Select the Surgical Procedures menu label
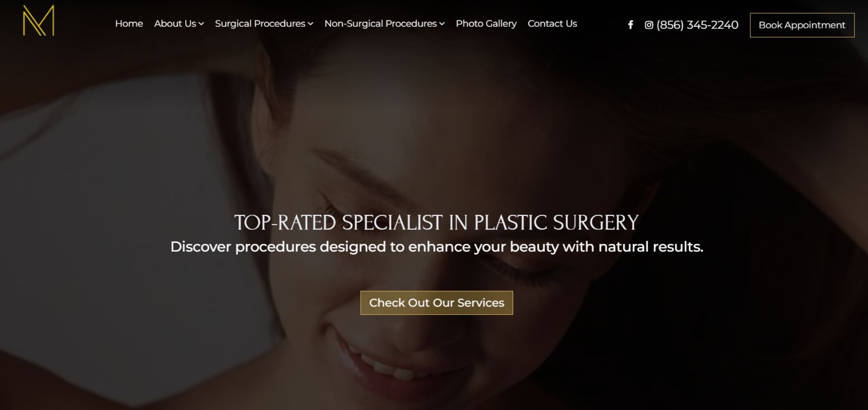Viewport: 868px width, 410px height. coord(260,23)
